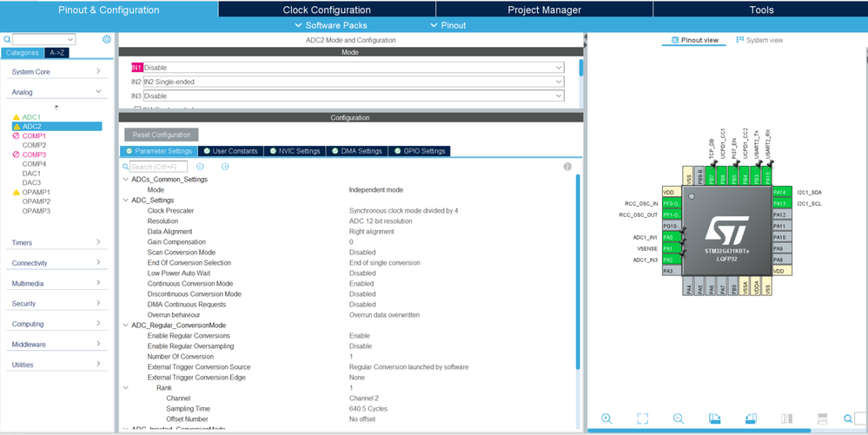Collapse ADC_Settings group
The height and width of the screenshot is (435, 868).
click(126, 201)
